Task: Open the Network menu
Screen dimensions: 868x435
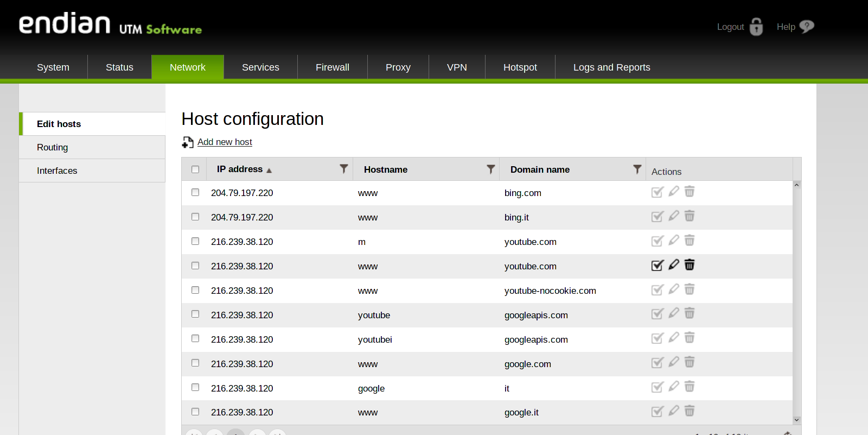Action: (x=188, y=67)
